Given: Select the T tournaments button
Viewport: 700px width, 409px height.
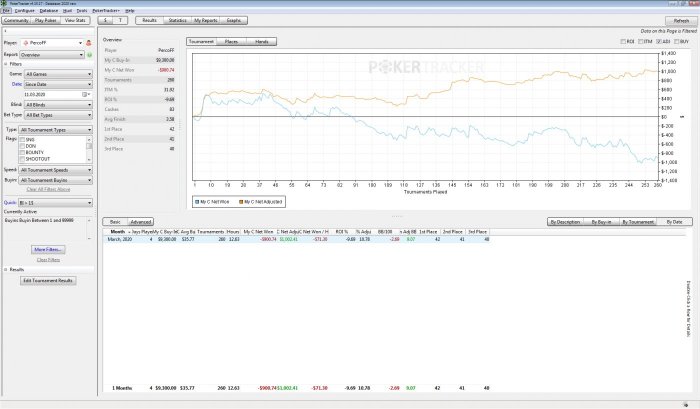Looking at the screenshot, I should [121, 20].
